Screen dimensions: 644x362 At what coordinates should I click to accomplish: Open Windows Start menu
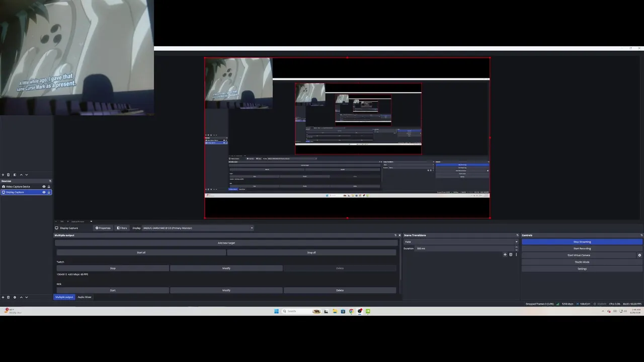coord(276,311)
